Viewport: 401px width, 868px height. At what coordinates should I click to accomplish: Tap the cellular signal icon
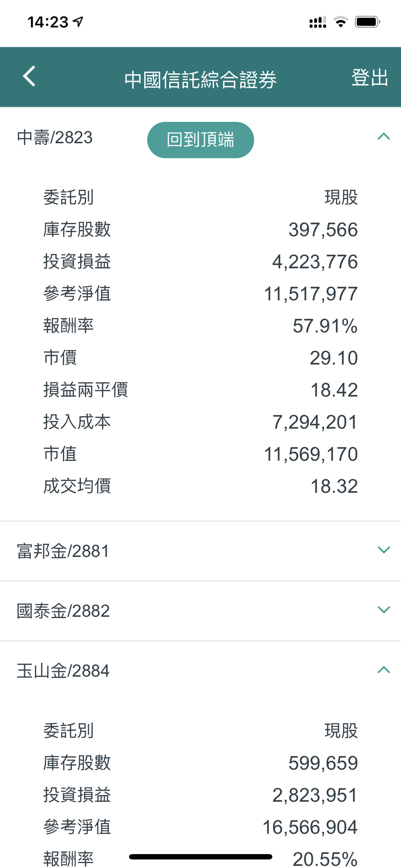tap(318, 22)
